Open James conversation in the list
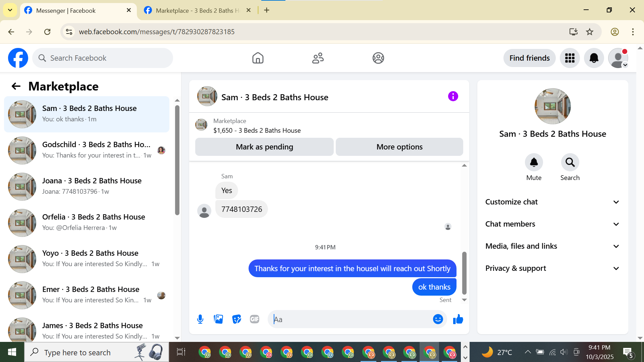644x362 pixels. coord(87,328)
